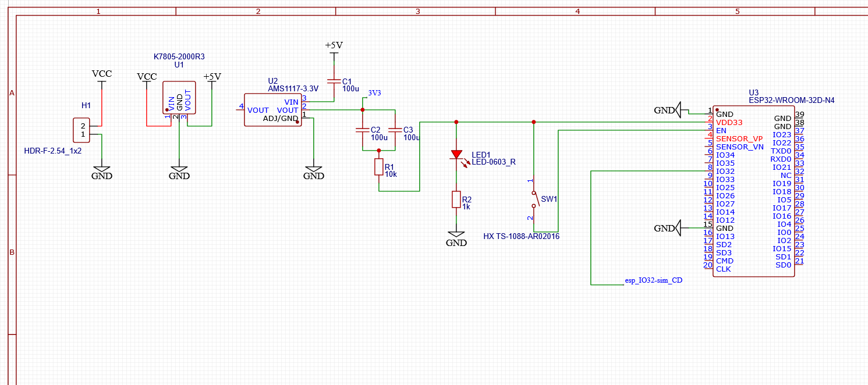
Task: Select the esp_IO32-sim_CD net label
Action: [x=653, y=280]
